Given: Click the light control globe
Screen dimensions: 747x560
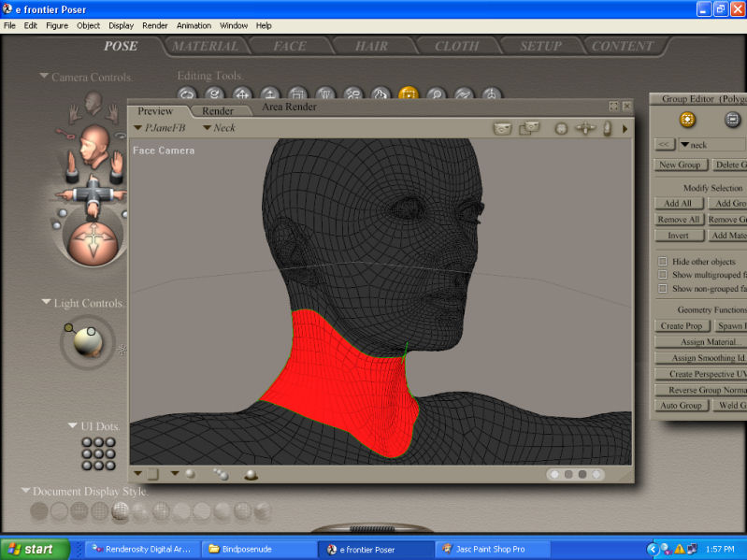Looking at the screenshot, I should (x=91, y=345).
